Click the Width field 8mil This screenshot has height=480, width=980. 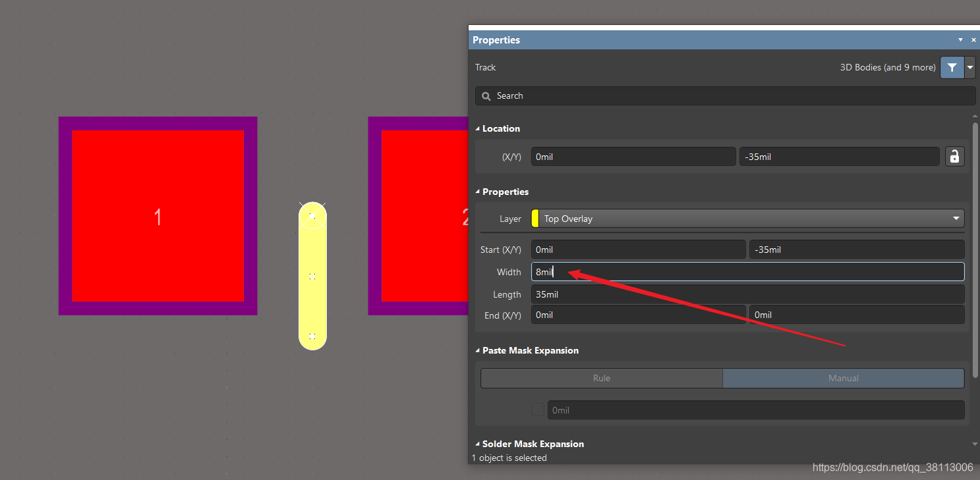748,272
